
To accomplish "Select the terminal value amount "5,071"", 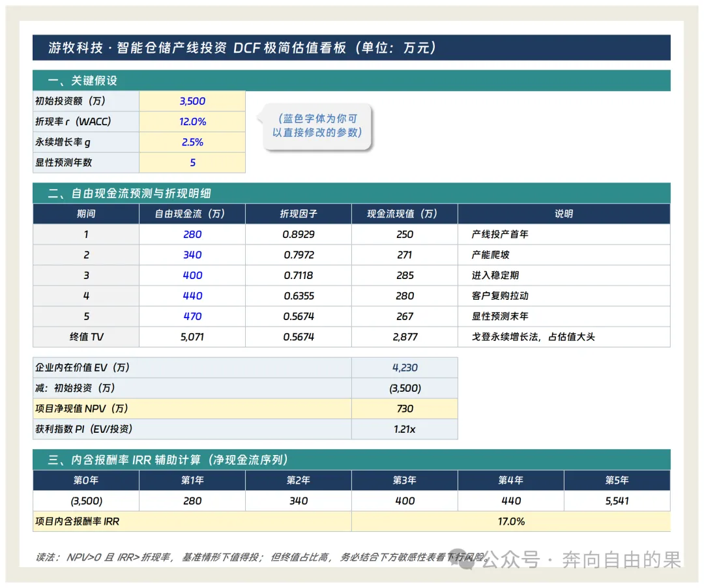I will pos(192,336).
